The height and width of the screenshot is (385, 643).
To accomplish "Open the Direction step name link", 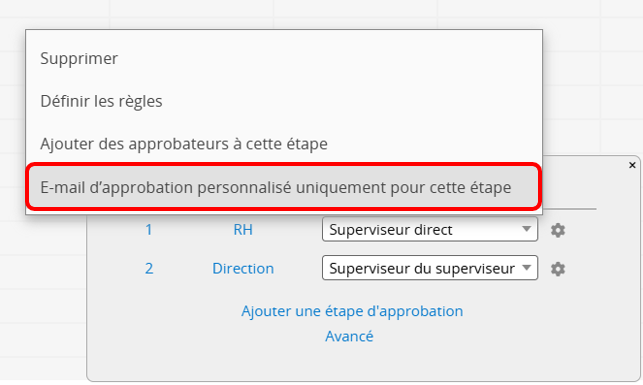I will [x=243, y=269].
